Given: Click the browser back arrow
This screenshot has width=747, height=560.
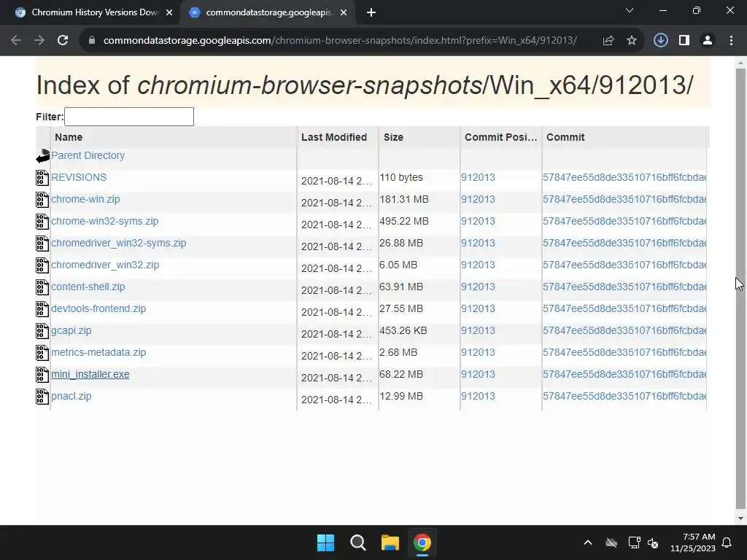Looking at the screenshot, I should click(x=16, y=41).
